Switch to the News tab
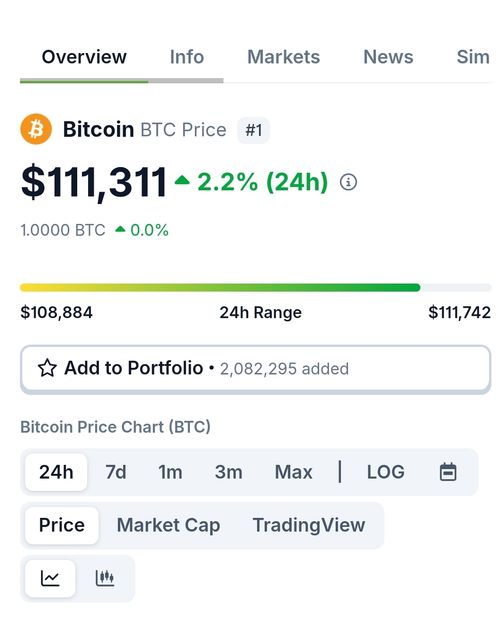The height and width of the screenshot is (640, 500). coord(388,57)
